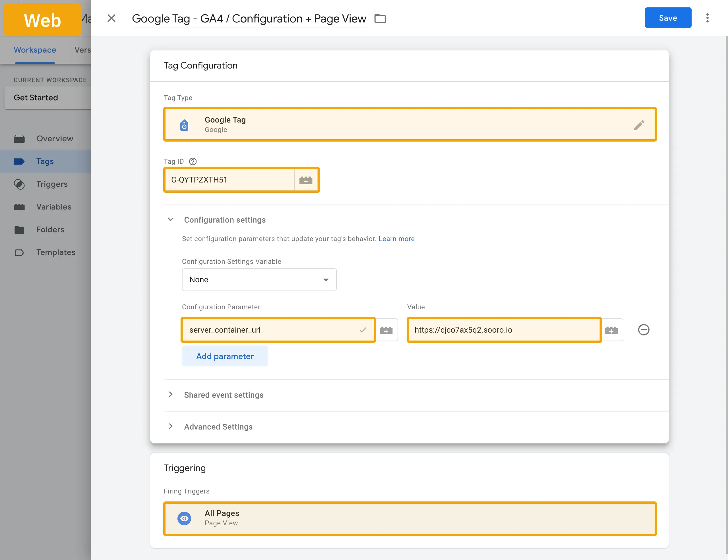
Task: Click the Google Tag type icon
Action: (184, 125)
